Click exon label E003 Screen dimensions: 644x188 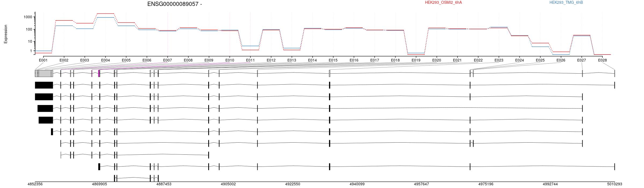[x=85, y=60]
